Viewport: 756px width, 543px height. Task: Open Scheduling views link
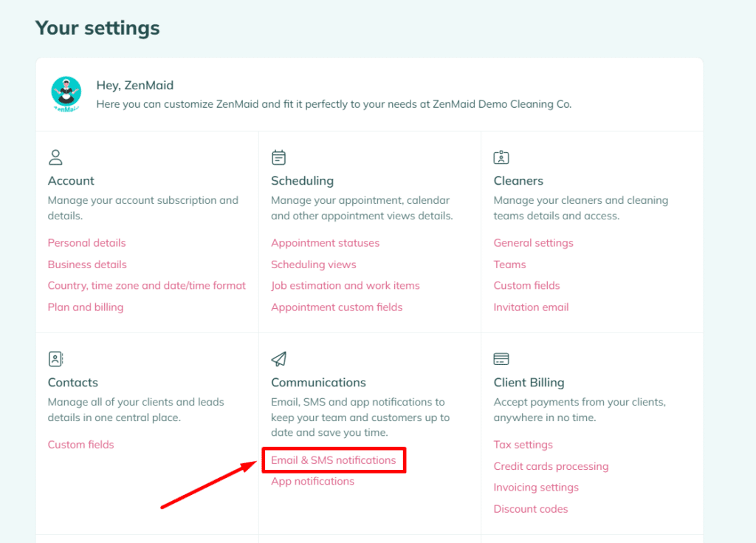pyautogui.click(x=313, y=264)
